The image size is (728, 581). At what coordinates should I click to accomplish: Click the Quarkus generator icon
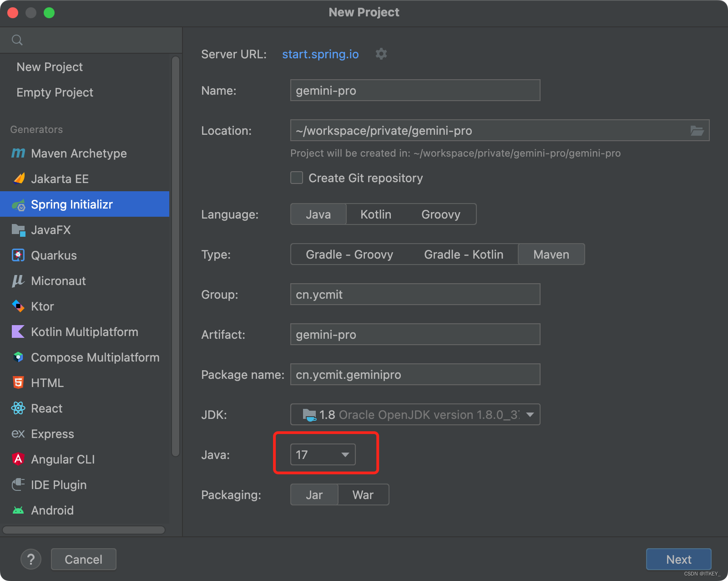pos(18,255)
